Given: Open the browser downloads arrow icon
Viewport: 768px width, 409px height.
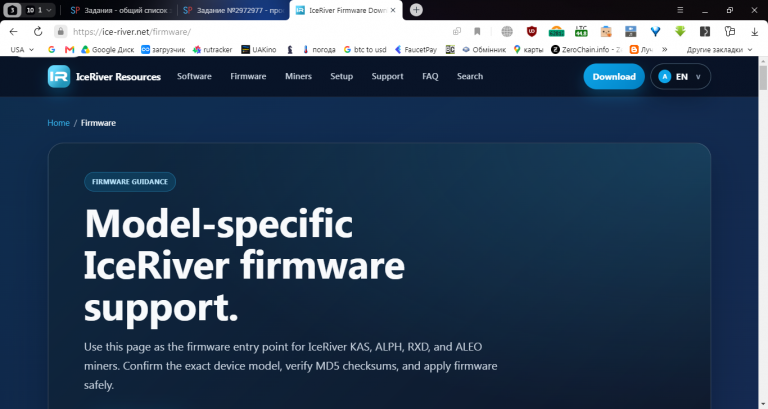Looking at the screenshot, I should click(754, 32).
